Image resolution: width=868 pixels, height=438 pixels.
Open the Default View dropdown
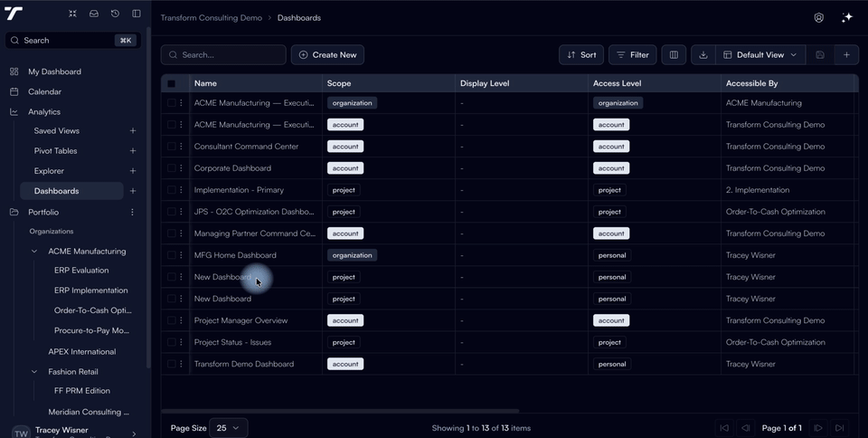coord(760,55)
